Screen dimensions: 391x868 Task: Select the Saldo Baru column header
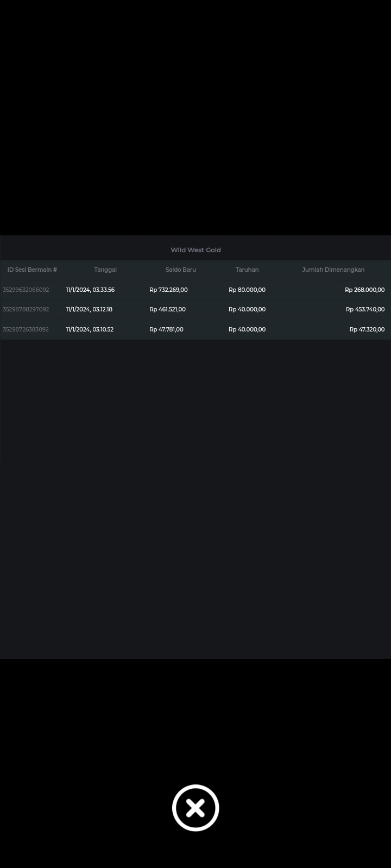180,270
